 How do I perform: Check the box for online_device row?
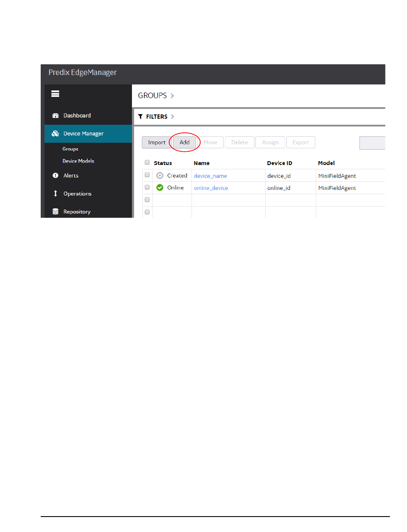point(147,187)
